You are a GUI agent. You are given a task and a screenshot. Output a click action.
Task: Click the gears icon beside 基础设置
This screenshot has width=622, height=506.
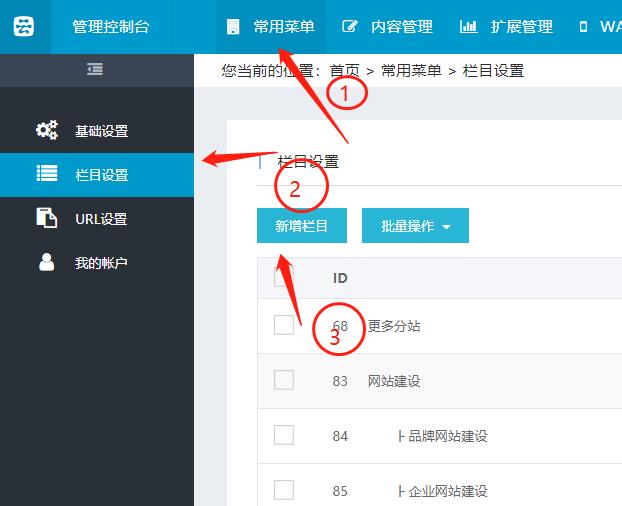(47, 130)
